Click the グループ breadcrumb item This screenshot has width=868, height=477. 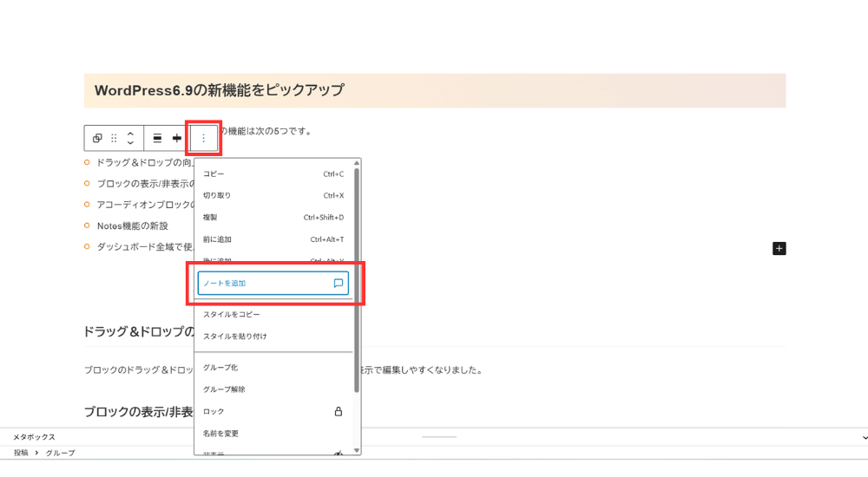point(60,453)
